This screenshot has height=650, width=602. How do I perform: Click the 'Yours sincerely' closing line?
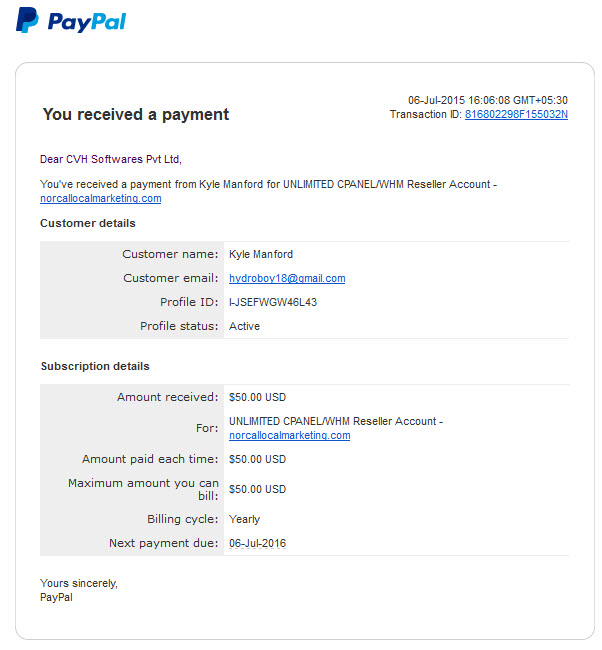coord(79,583)
